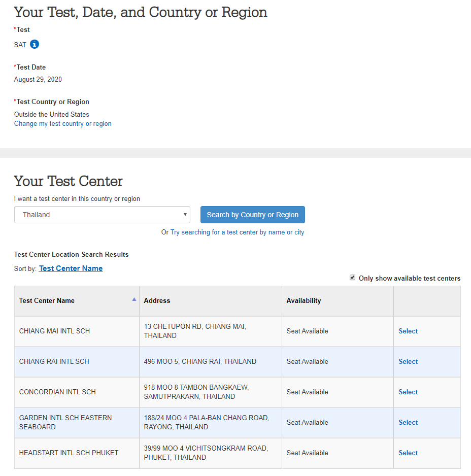Select Headstart Intl Sch Phuket center
This screenshot has width=471, height=476.
pos(408,453)
